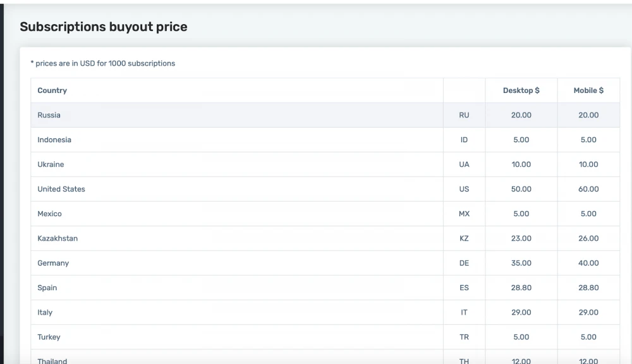Select the RU country code cell
The image size is (632, 364).
click(x=465, y=115)
